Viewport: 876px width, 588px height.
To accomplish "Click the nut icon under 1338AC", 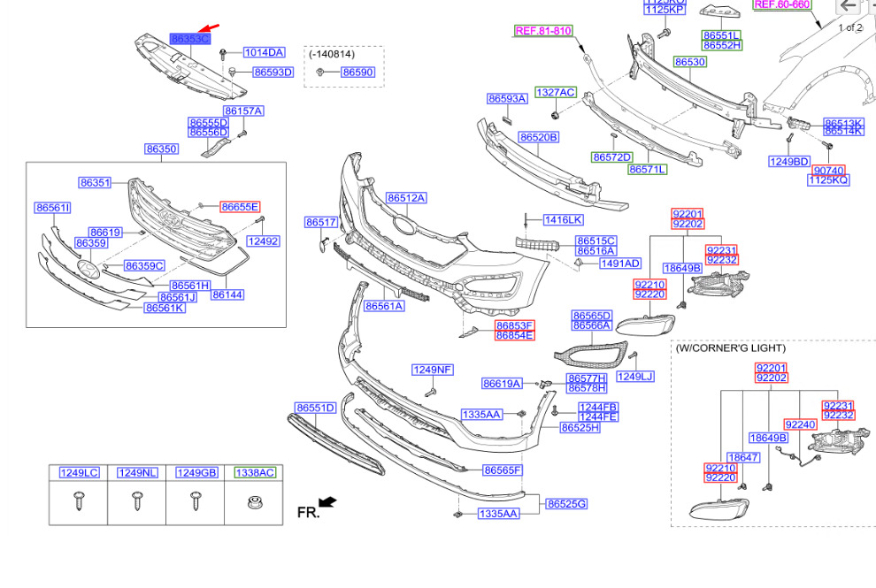I will coord(254,501).
